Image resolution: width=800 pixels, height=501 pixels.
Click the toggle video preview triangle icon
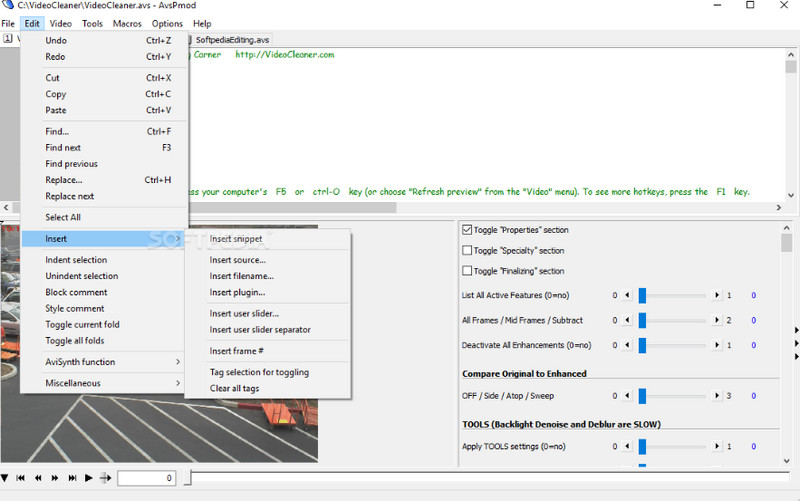pyautogui.click(x=5, y=478)
